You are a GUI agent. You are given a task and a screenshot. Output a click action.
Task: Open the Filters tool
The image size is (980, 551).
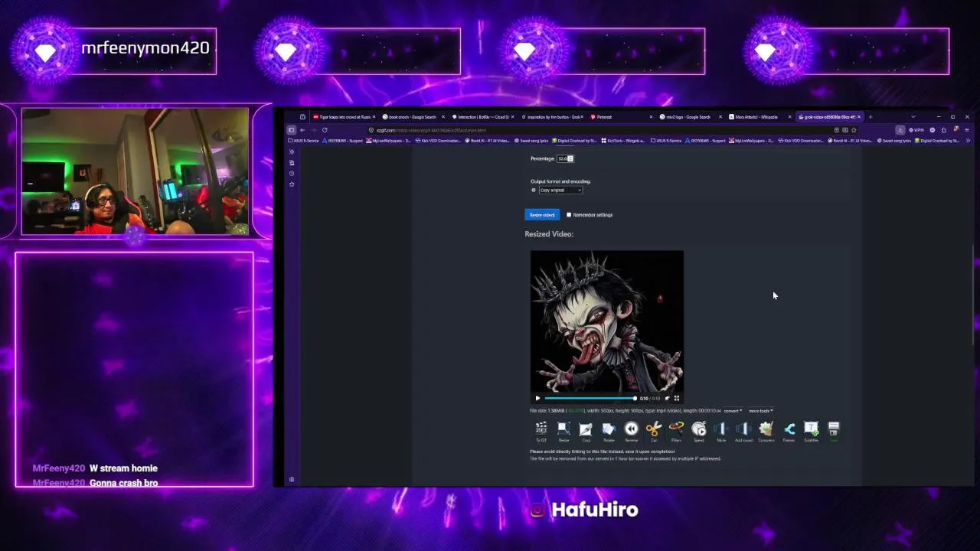[676, 431]
